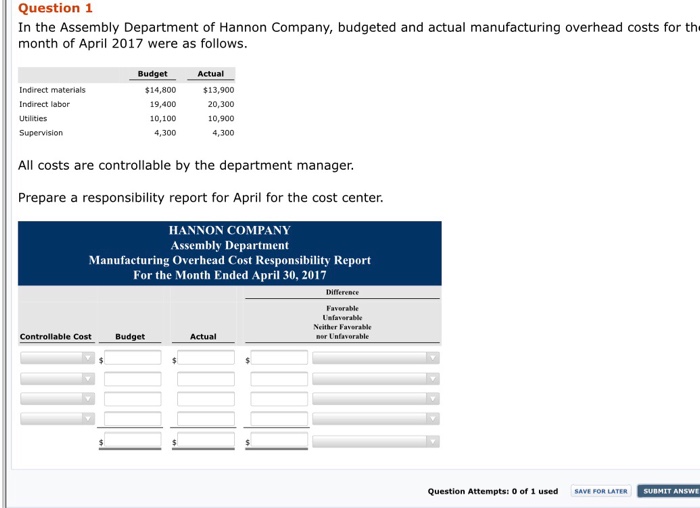Click total Difference input field
Screen dimensions: 700x508
tap(279, 441)
